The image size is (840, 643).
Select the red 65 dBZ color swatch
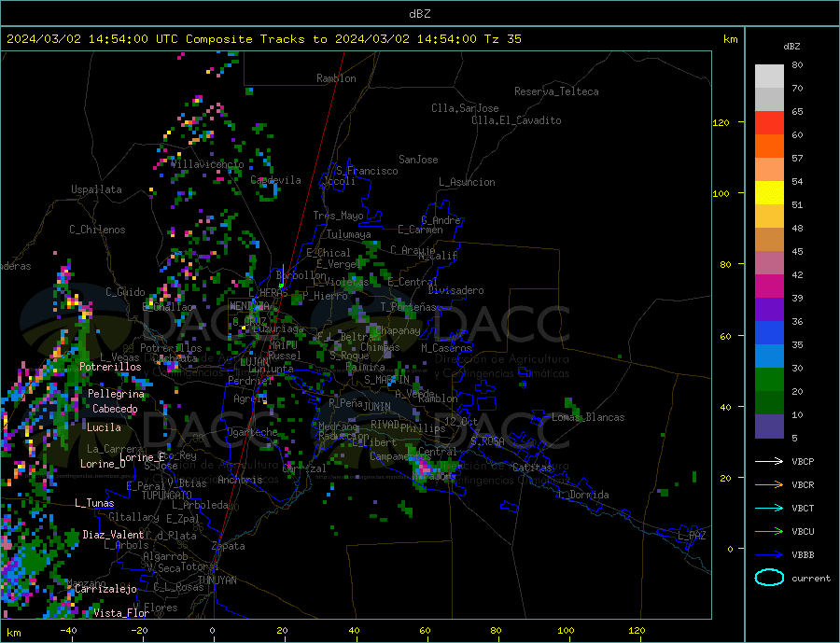tap(769, 123)
